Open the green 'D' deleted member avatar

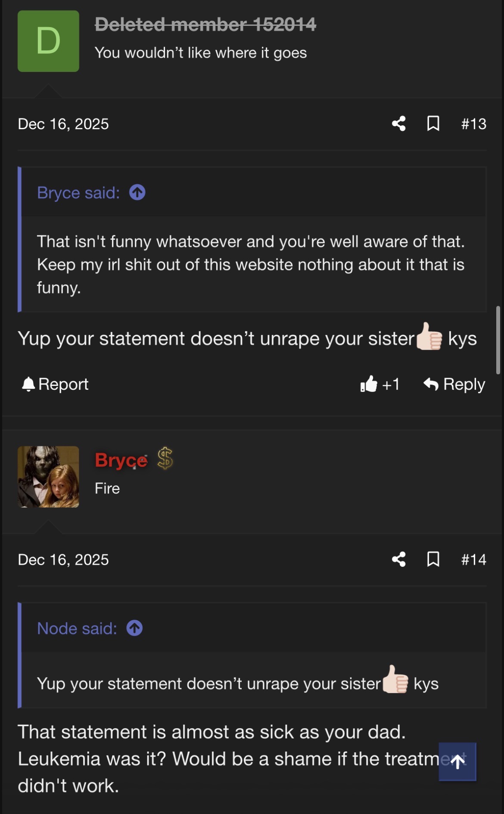(x=48, y=41)
